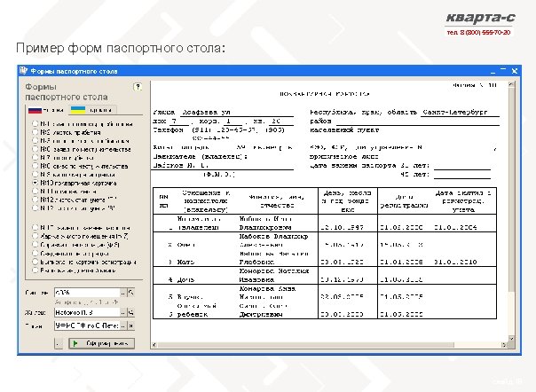Click the Ukrainian flag tab icon
The width and height of the screenshot is (536, 392).
(x=77, y=110)
